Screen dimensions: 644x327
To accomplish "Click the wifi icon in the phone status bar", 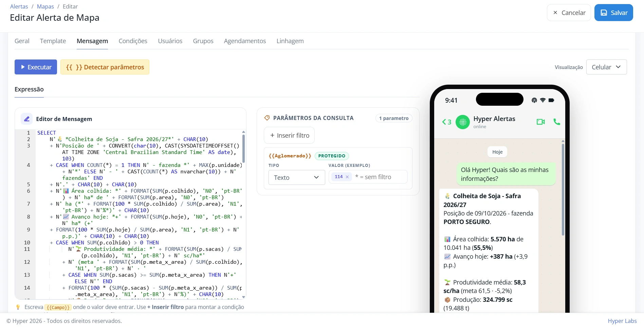I will 542,100.
